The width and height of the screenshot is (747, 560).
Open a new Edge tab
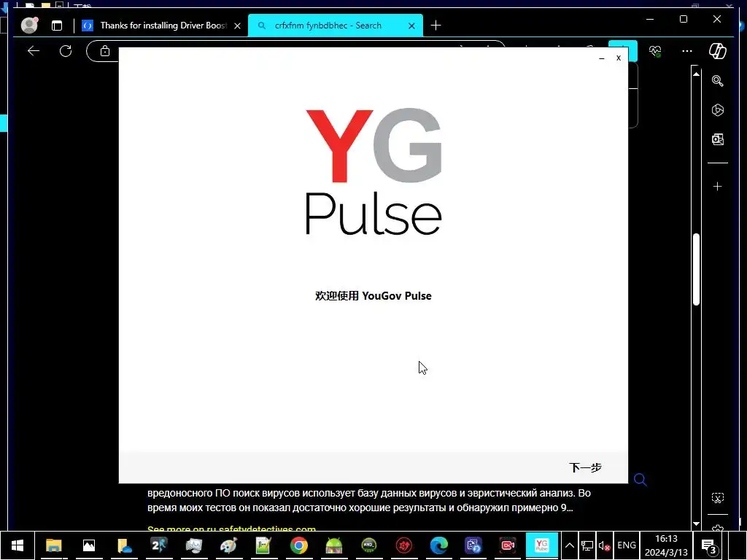pos(436,26)
